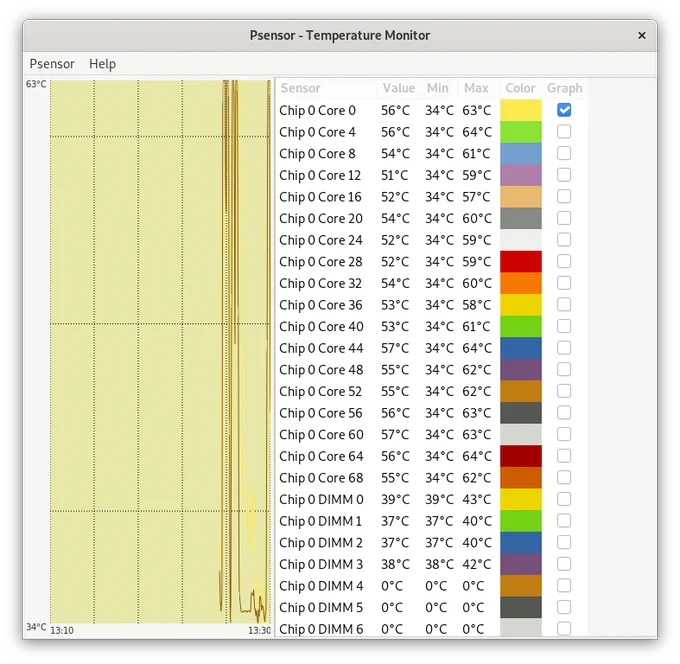Click the 57°C value of Core 44
The height and width of the screenshot is (664, 680).
point(395,348)
